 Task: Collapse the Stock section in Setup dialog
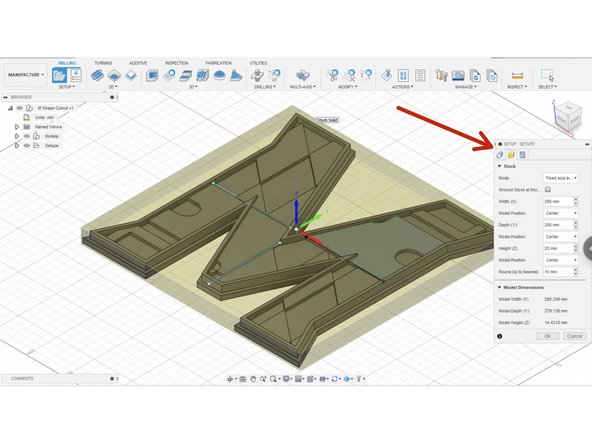click(500, 166)
